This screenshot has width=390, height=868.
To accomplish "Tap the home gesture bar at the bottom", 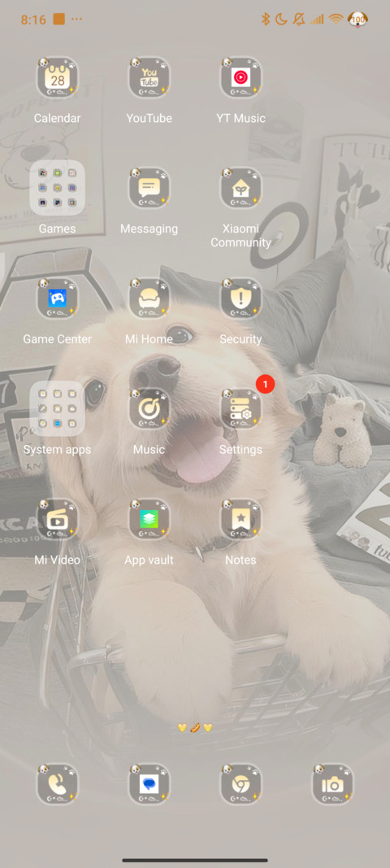I will click(195, 860).
